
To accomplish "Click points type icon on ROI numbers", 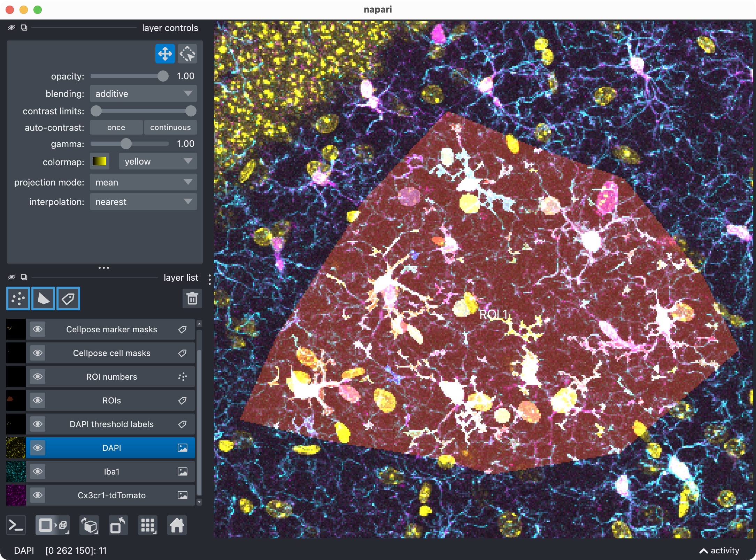I will [x=182, y=377].
